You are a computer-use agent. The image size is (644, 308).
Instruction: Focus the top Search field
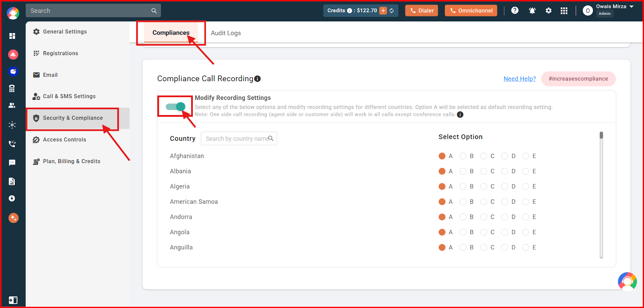93,11
